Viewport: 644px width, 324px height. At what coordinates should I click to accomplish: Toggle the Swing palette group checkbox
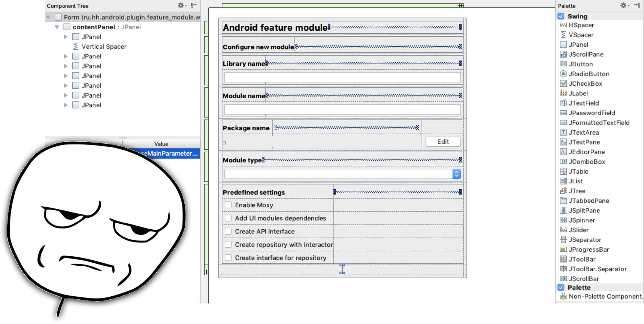pos(561,16)
